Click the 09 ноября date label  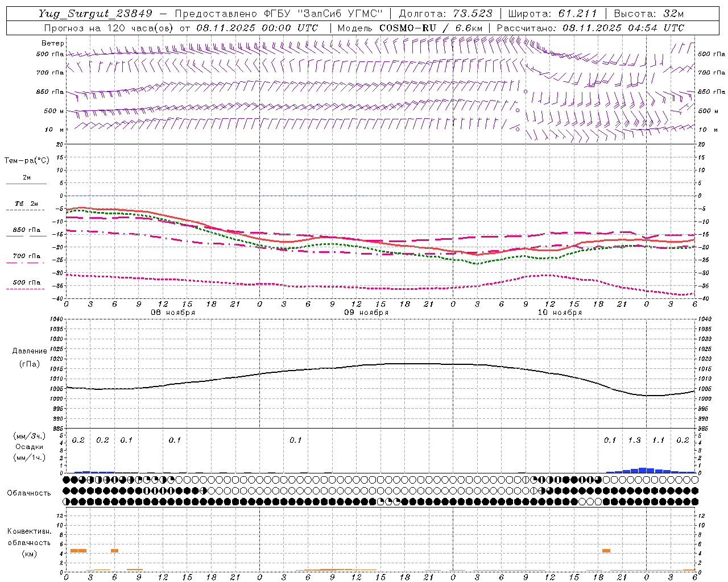point(366,313)
